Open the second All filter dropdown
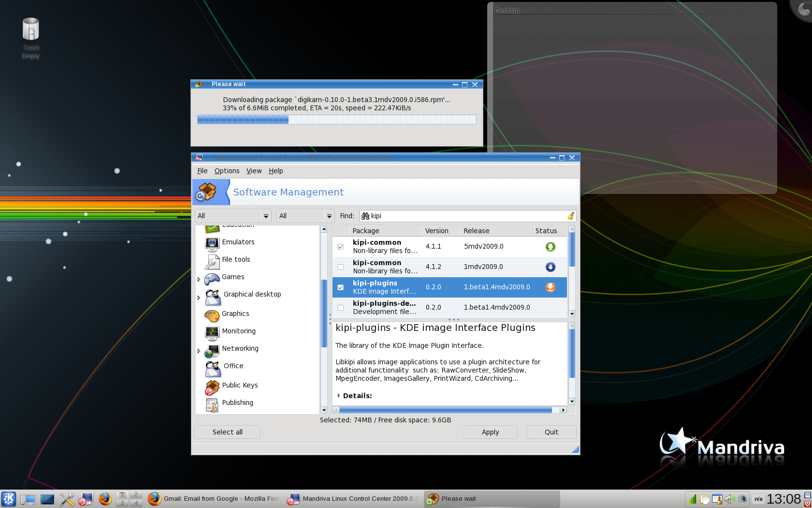 [305, 216]
